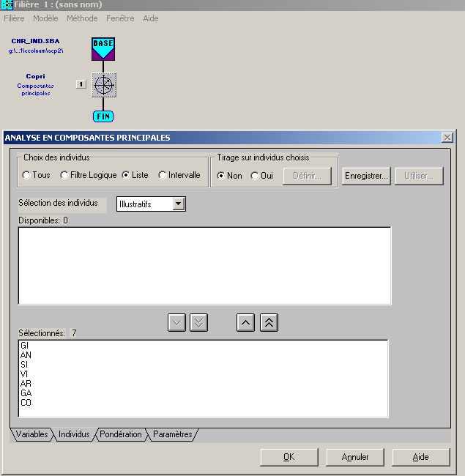Screen dimensions: 465x476
Task: Switch to the Variables tab
Action: (31, 434)
